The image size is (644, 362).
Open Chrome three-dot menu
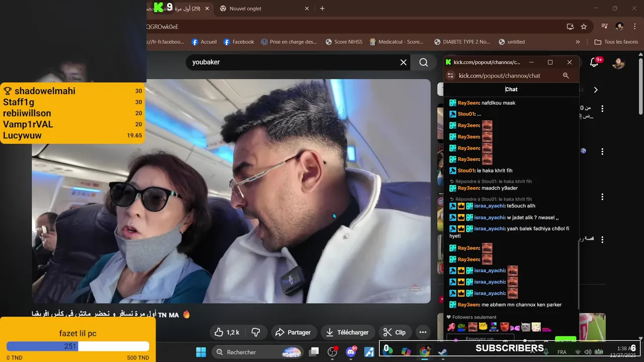(x=634, y=27)
